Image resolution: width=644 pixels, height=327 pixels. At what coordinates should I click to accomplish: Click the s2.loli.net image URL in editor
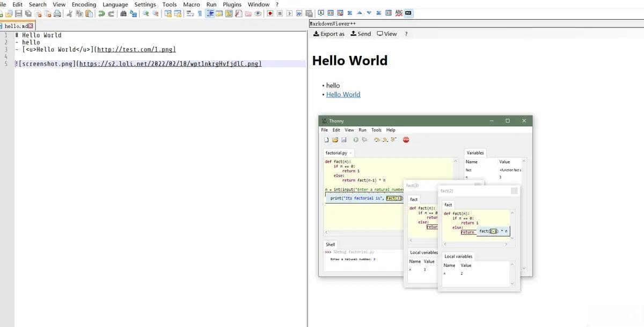pyautogui.click(x=170, y=63)
